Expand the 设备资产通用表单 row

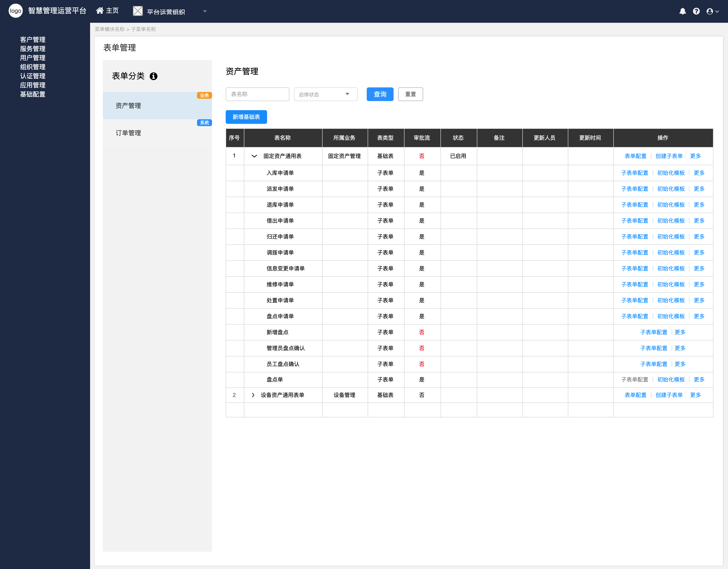pos(253,395)
